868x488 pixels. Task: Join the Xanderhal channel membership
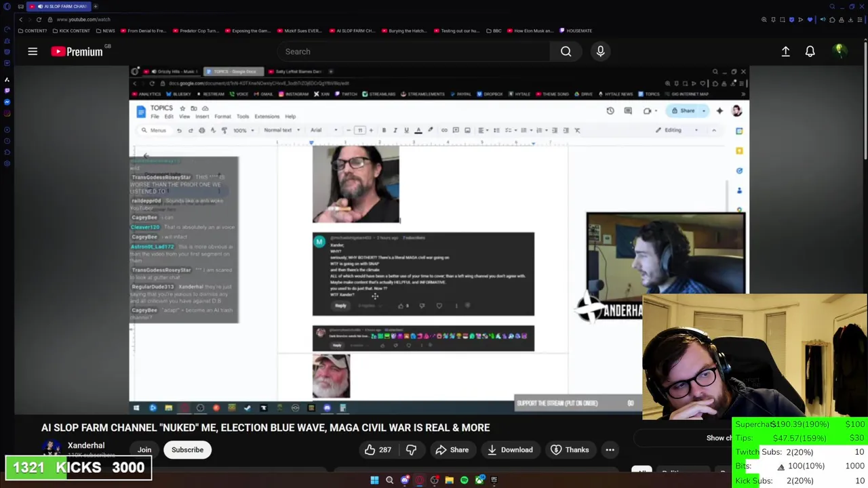point(144,450)
